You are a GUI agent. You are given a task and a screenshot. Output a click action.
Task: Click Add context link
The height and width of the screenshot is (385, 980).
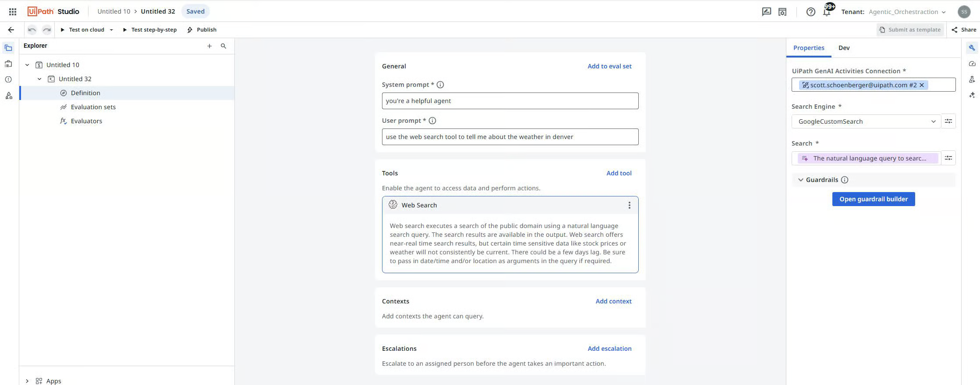tap(613, 301)
